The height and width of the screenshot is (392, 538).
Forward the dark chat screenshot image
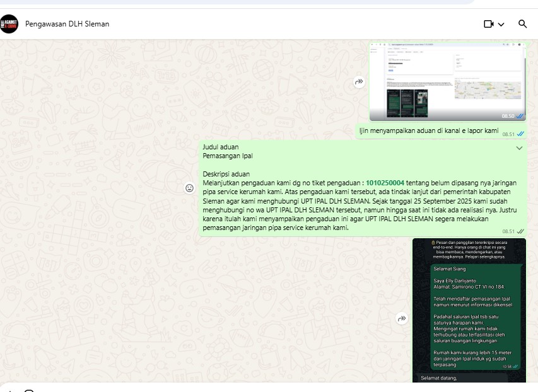pyautogui.click(x=402, y=319)
